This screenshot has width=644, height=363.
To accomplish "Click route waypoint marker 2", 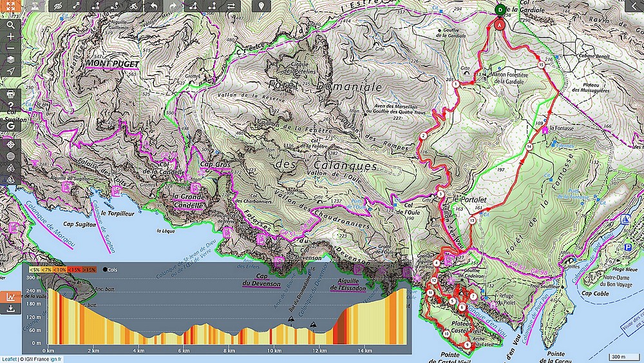I will (424, 136).
